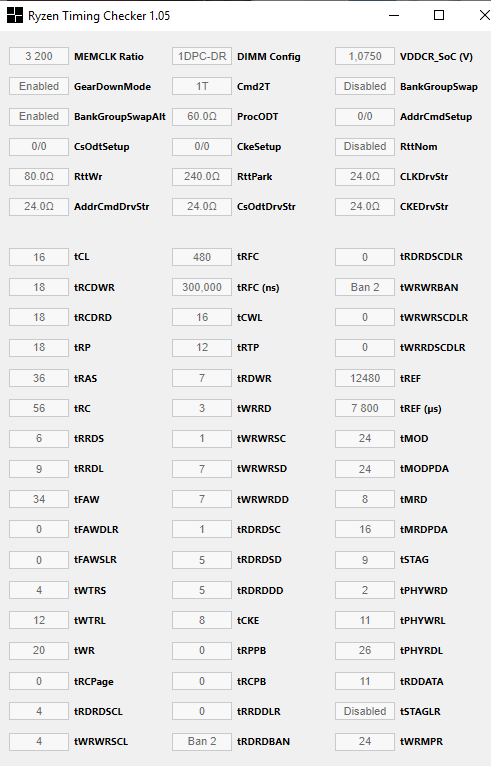491x766 pixels.
Task: Click the Cmd2T 1T field
Action: pyautogui.click(x=202, y=86)
